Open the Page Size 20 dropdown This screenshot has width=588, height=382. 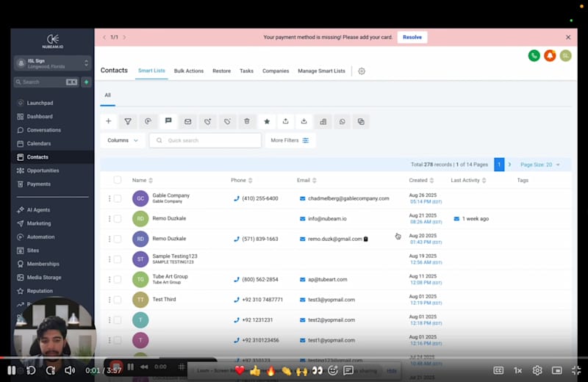point(540,165)
